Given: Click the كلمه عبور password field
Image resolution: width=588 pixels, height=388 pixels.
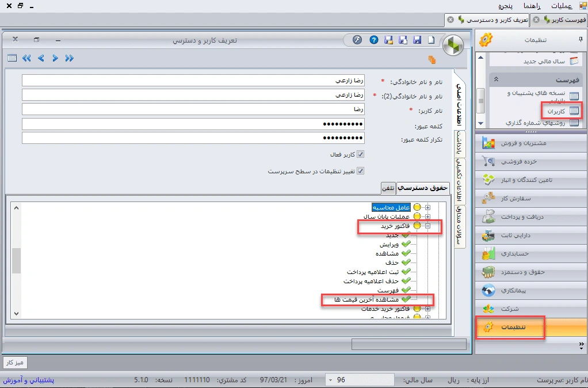Looking at the screenshot, I should point(230,123).
